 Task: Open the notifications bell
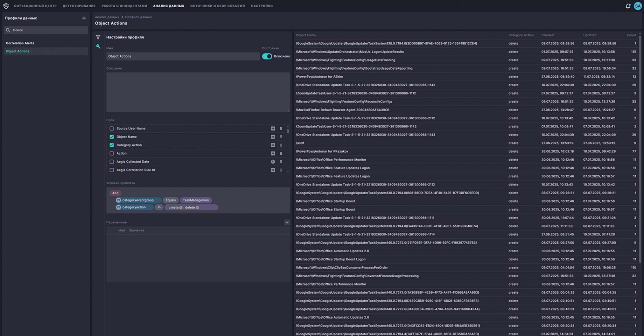click(628, 6)
